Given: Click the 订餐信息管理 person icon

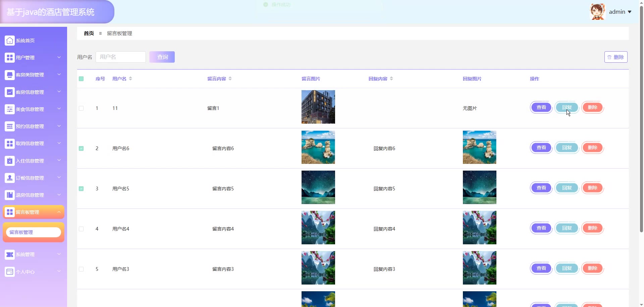Looking at the screenshot, I should [x=10, y=178].
